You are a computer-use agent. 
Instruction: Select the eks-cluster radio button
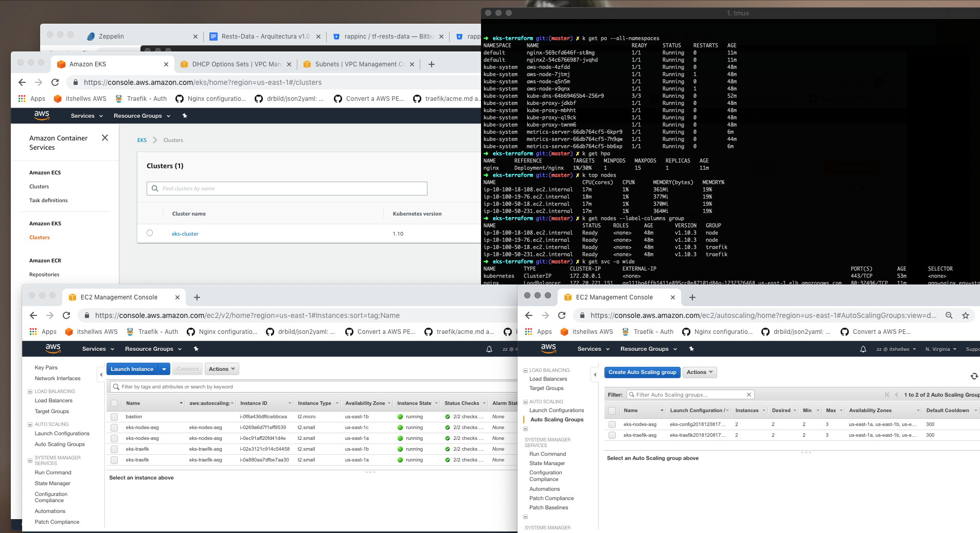pos(150,233)
